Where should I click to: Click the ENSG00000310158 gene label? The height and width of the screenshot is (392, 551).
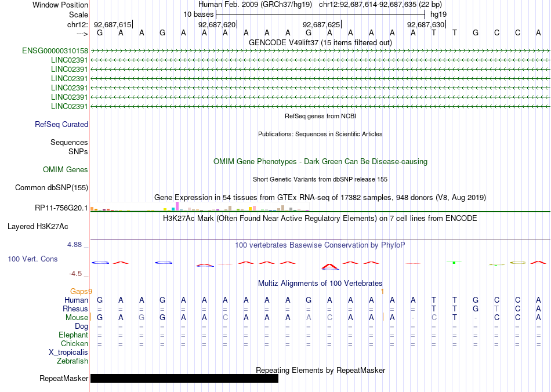[x=55, y=51]
